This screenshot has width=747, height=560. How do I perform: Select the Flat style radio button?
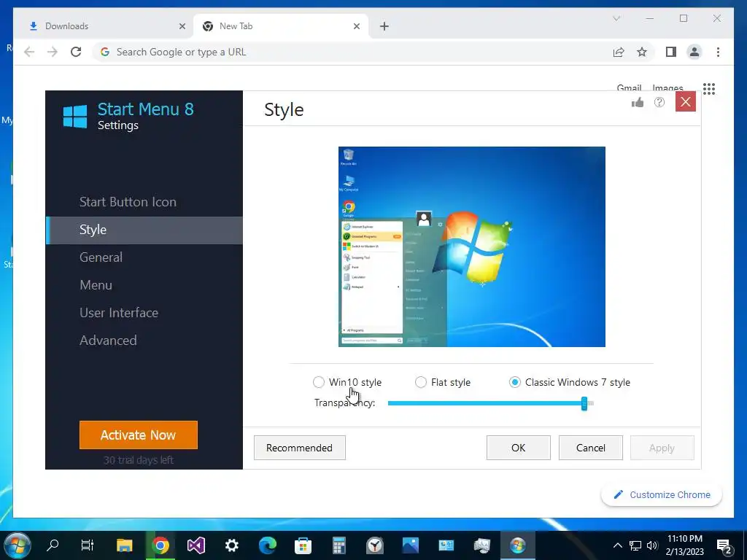pos(421,382)
